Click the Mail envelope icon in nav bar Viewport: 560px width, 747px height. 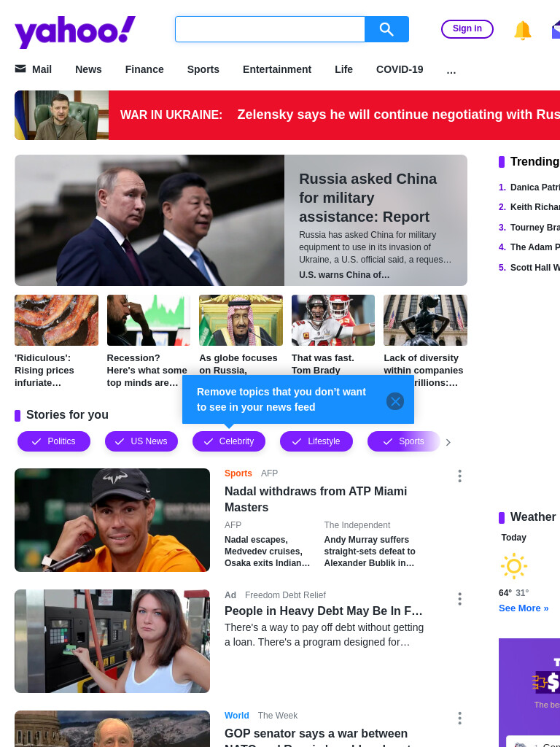20,69
